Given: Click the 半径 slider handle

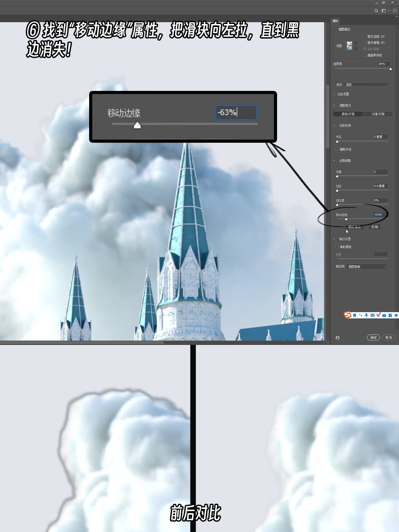Looking at the screenshot, I should click(337, 141).
